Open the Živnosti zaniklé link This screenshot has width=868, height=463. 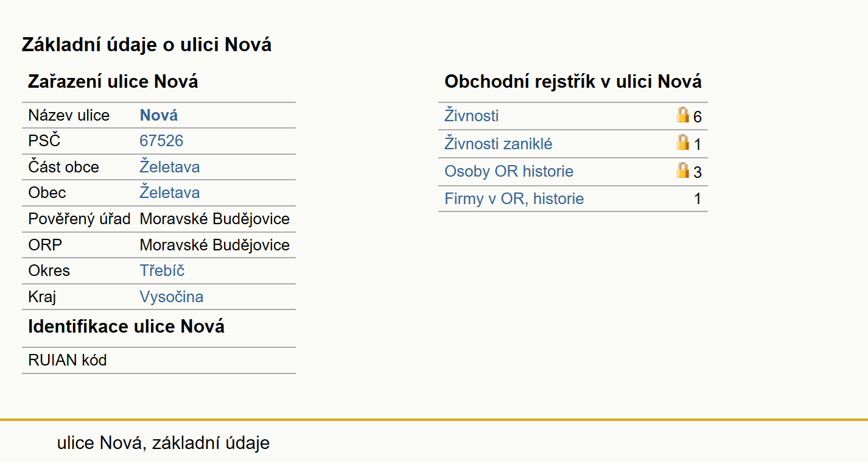(x=499, y=144)
